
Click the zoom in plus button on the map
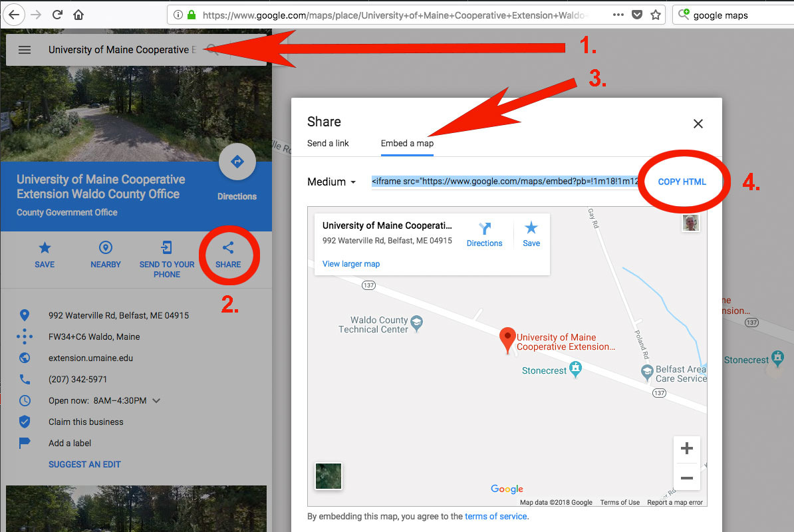(x=687, y=449)
